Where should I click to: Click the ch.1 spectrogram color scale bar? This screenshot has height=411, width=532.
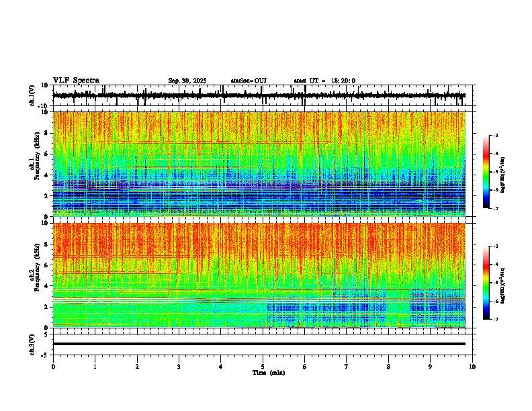coord(486,172)
